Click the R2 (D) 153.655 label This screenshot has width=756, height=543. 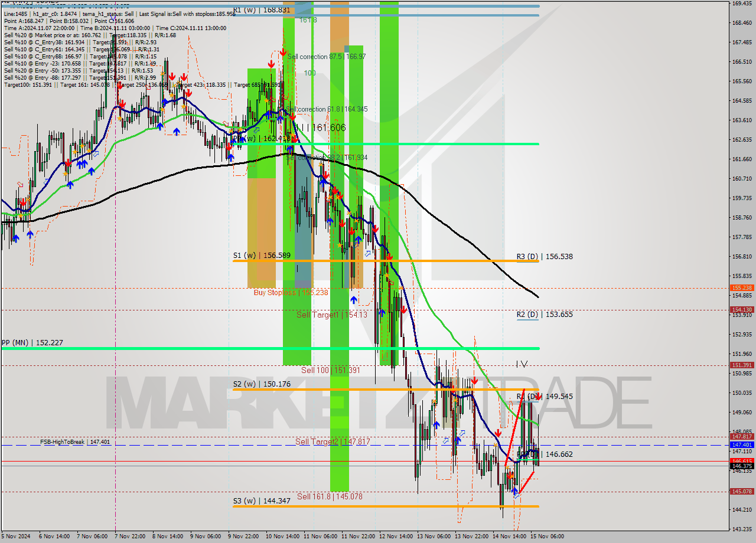pyautogui.click(x=545, y=315)
